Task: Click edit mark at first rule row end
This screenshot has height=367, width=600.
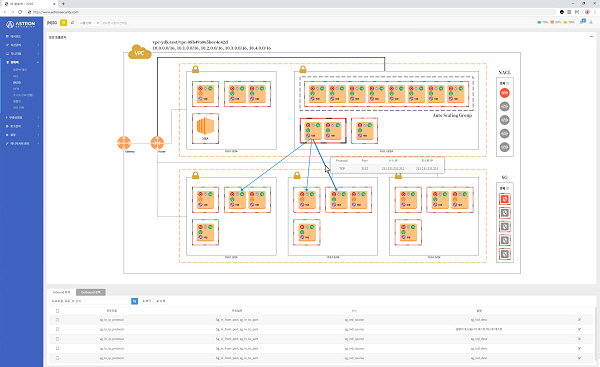Action: click(579, 320)
